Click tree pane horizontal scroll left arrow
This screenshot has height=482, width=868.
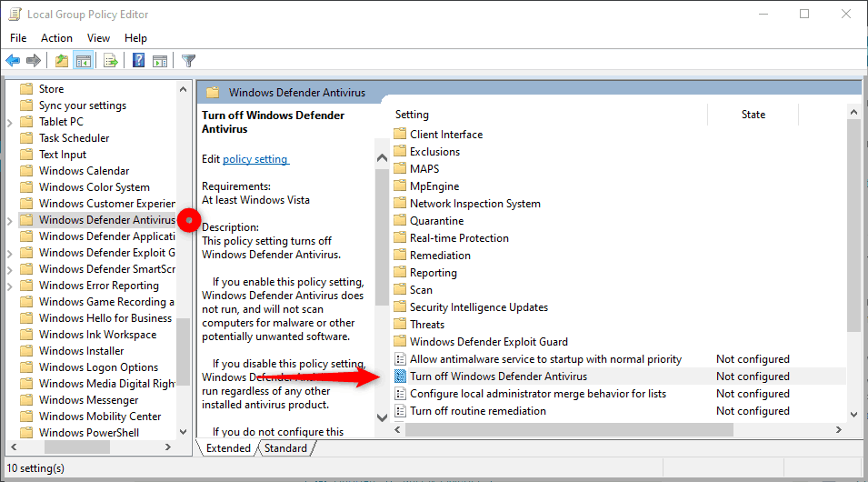[x=14, y=447]
